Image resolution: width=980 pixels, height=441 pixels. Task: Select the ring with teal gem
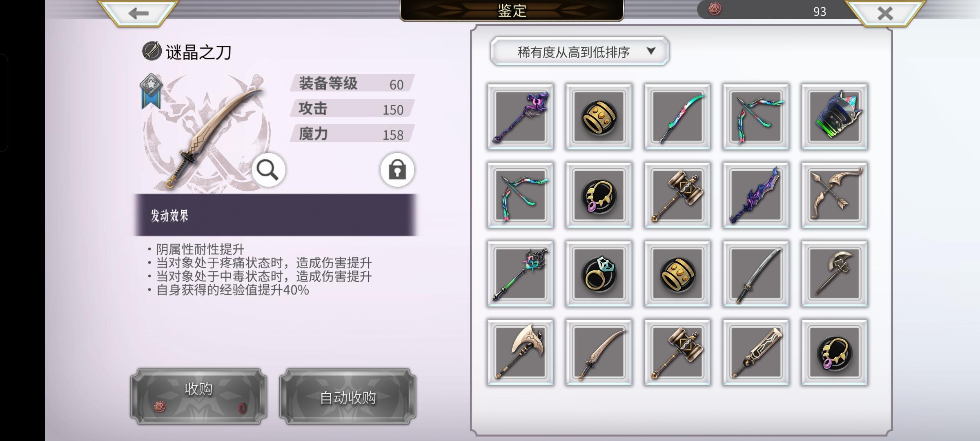click(599, 274)
